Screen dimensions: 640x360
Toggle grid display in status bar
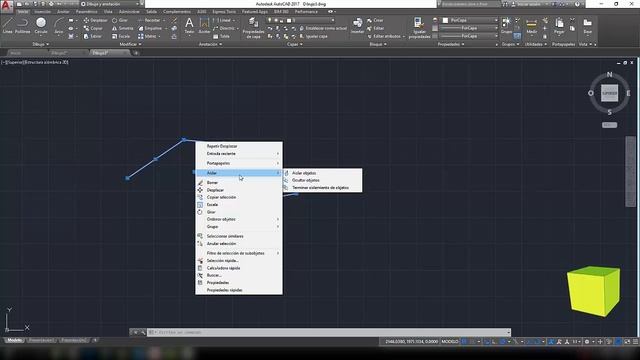[464, 342]
